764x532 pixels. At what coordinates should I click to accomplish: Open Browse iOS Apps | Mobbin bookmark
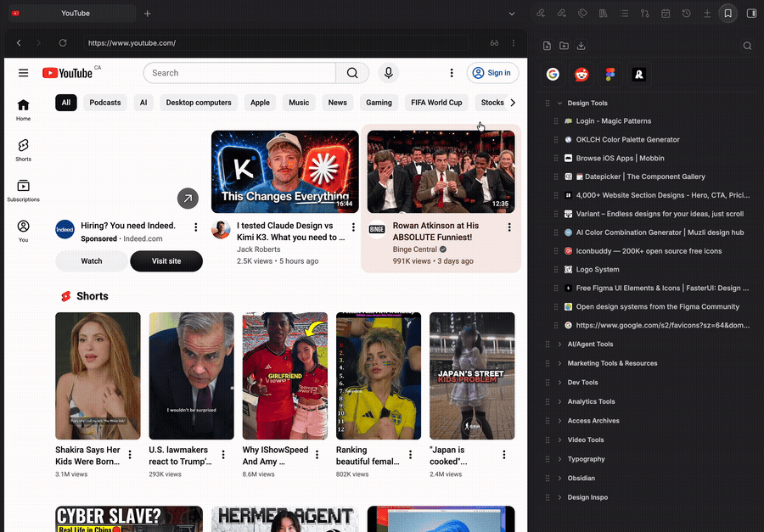tap(620, 159)
